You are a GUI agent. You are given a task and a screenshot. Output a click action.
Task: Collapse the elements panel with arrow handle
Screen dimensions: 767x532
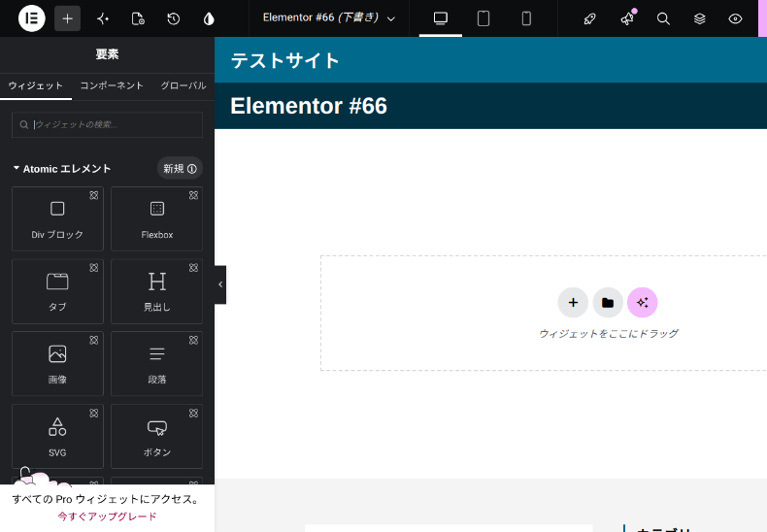click(220, 284)
